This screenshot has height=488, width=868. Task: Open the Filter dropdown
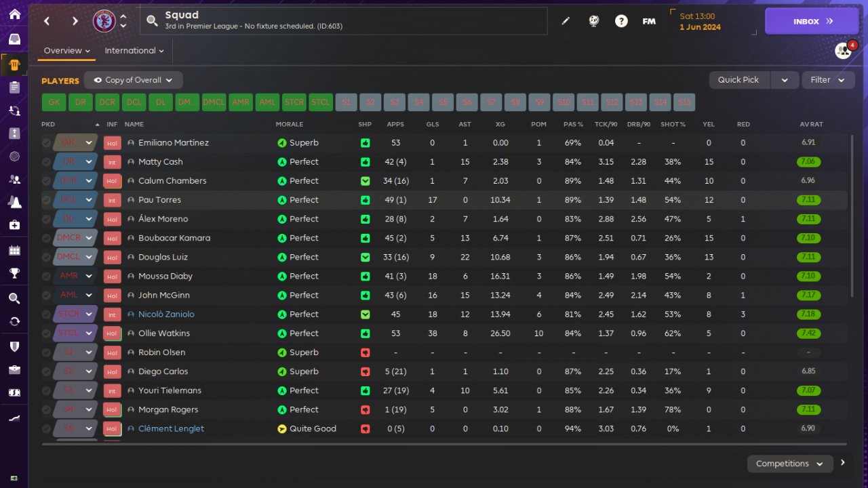click(x=828, y=80)
